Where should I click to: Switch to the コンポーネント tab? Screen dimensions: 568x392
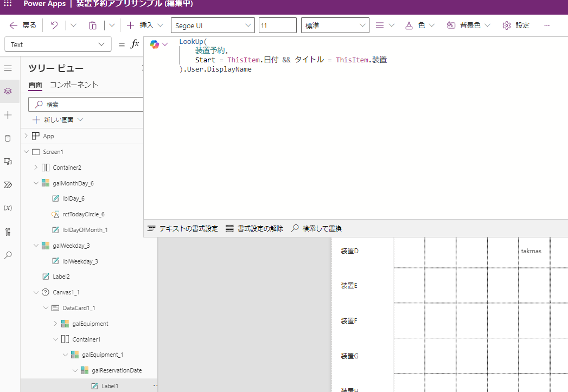pyautogui.click(x=74, y=85)
